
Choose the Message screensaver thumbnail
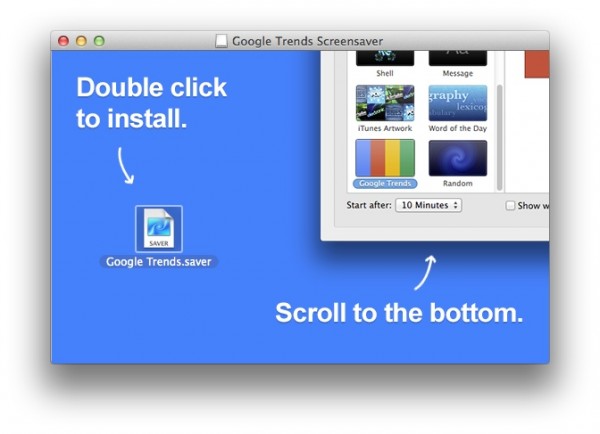458,59
